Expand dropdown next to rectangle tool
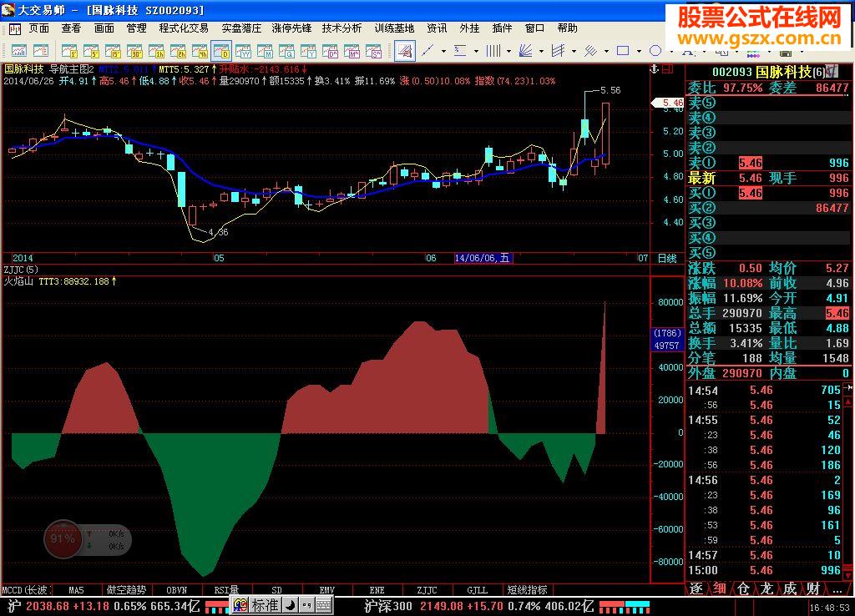This screenshot has height=616, width=855. [638, 51]
